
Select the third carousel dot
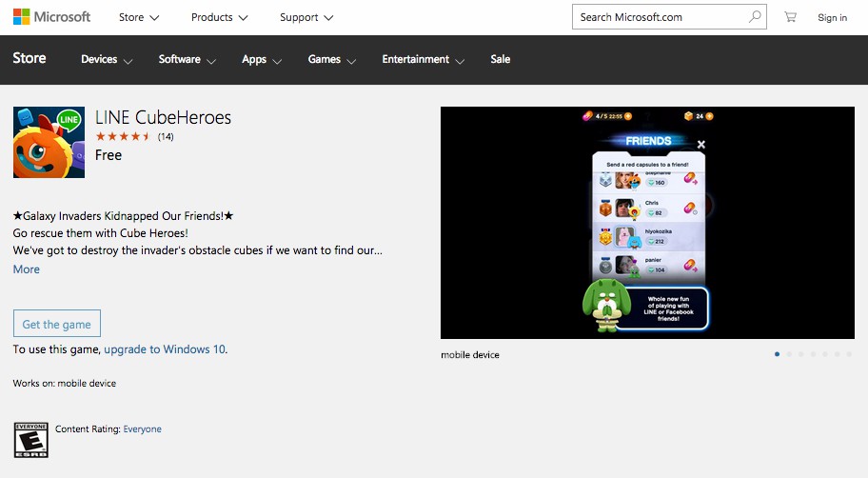pos(801,354)
